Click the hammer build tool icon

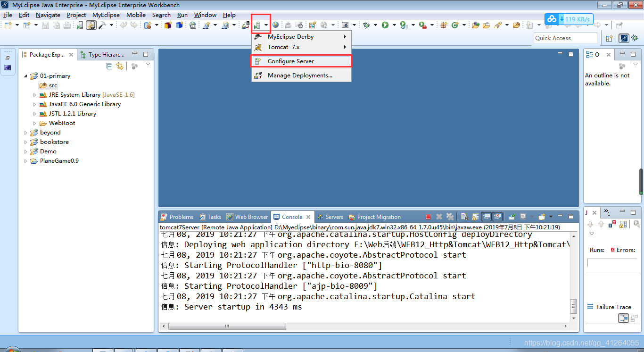pyautogui.click(x=102, y=25)
